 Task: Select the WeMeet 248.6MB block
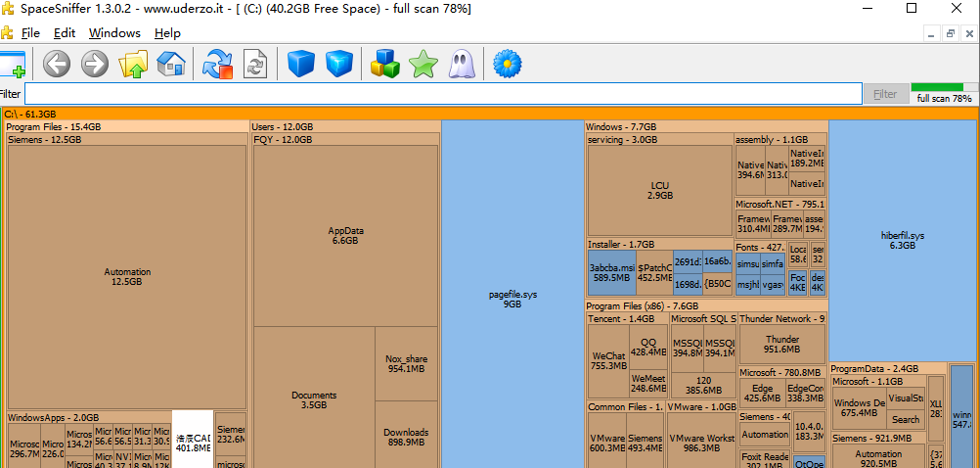(x=648, y=384)
